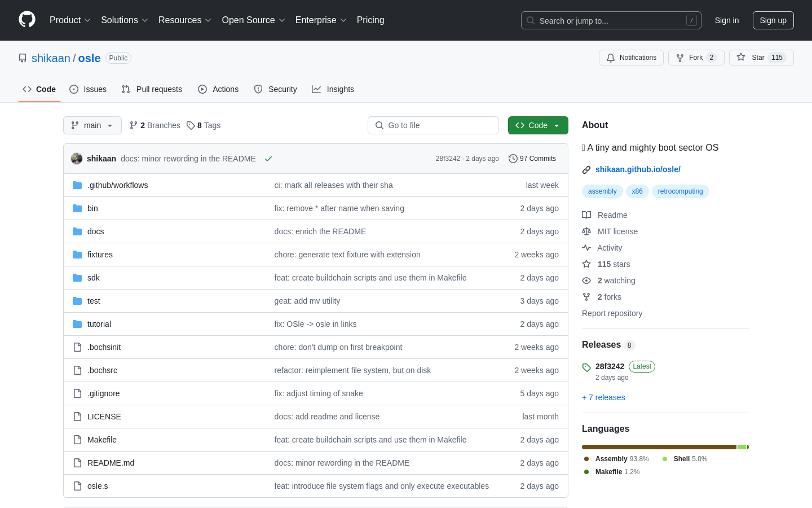Open the Makefile file
Viewport: 812px width, 508px height.
click(x=102, y=440)
